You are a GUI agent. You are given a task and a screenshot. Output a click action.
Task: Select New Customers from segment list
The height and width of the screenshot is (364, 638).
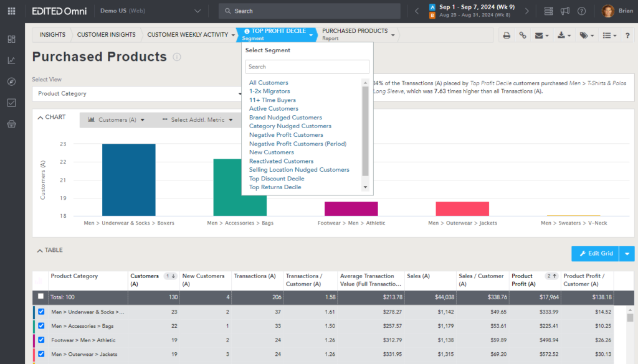tap(271, 152)
